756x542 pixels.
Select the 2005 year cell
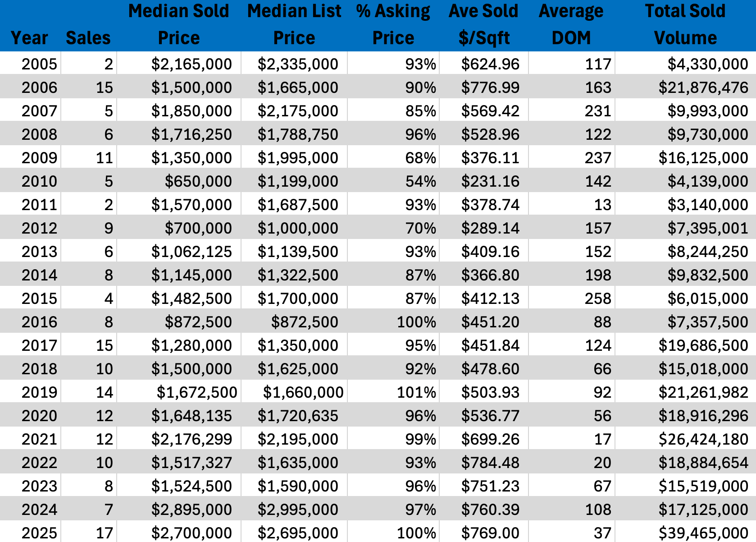39,64
